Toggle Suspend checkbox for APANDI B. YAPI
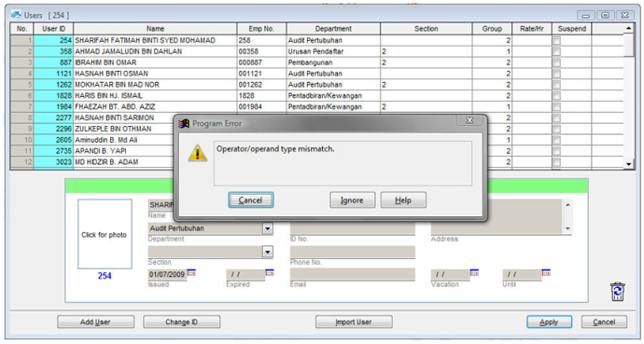This screenshot has width=644, height=344. coord(556,151)
